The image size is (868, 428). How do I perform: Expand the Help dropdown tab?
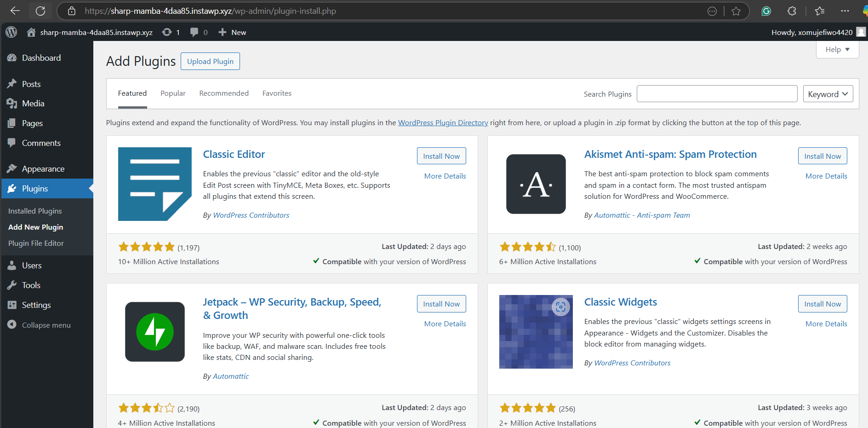click(x=838, y=50)
